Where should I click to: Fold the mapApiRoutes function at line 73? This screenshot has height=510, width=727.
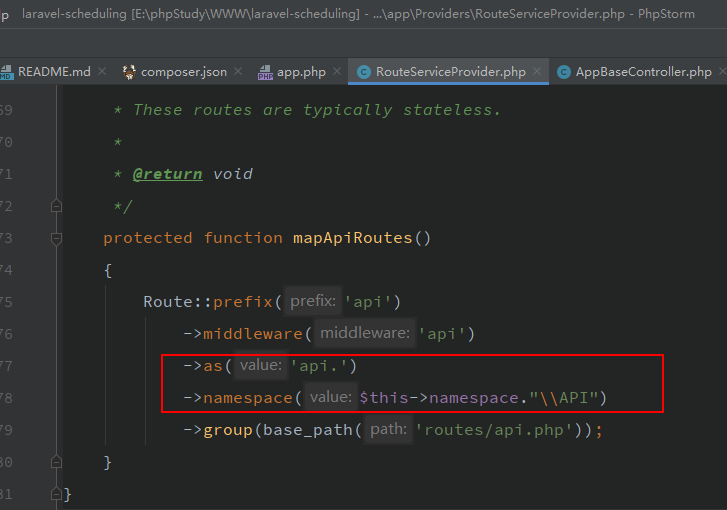pyautogui.click(x=57, y=238)
